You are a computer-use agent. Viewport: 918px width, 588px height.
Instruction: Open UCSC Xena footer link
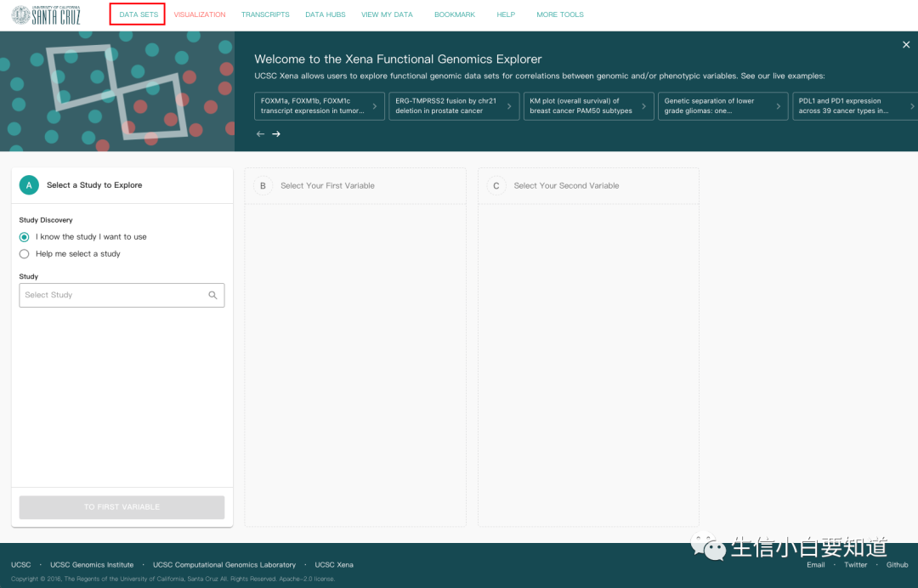[x=334, y=564]
